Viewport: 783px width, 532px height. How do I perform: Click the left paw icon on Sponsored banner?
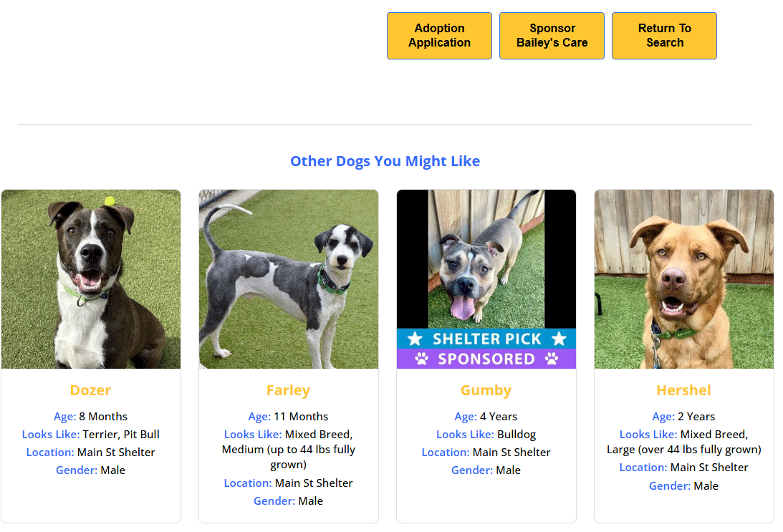click(421, 359)
